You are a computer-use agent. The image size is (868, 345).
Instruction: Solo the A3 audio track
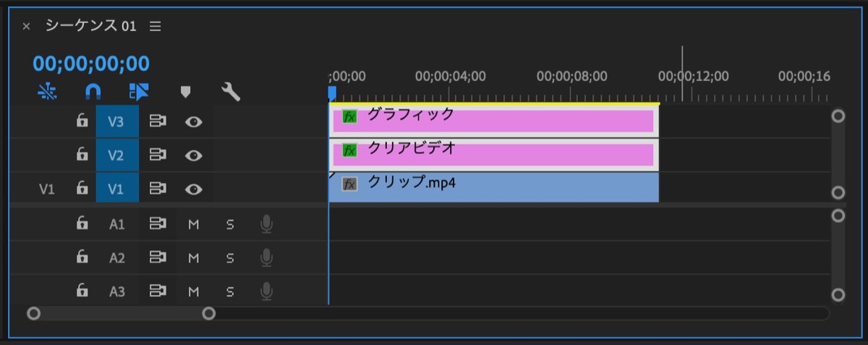tap(230, 292)
